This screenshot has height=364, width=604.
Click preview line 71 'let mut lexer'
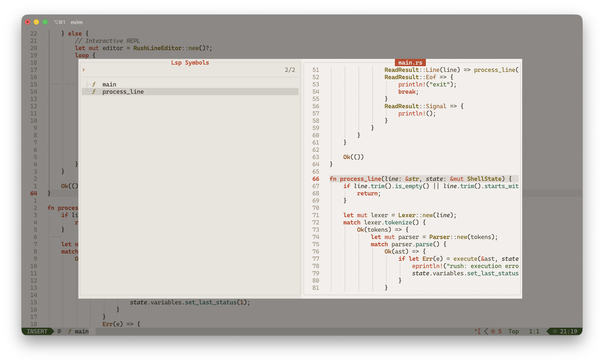point(400,215)
